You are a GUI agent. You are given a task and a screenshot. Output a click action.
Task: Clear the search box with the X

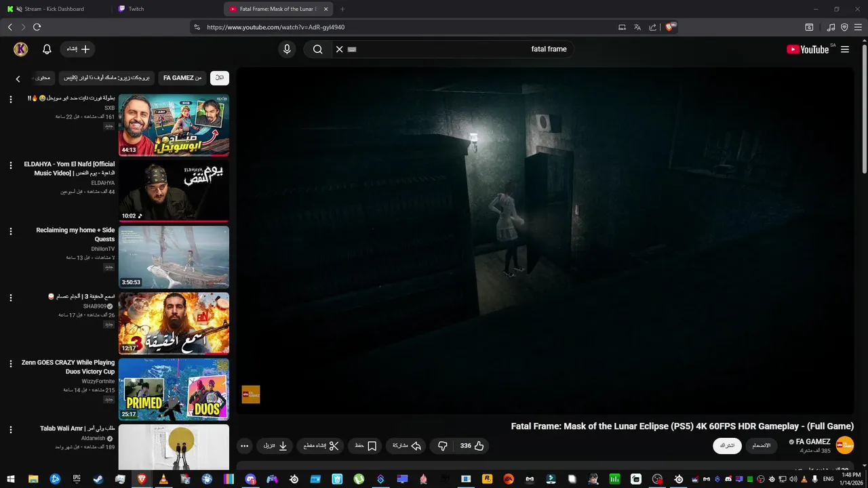pyautogui.click(x=340, y=49)
